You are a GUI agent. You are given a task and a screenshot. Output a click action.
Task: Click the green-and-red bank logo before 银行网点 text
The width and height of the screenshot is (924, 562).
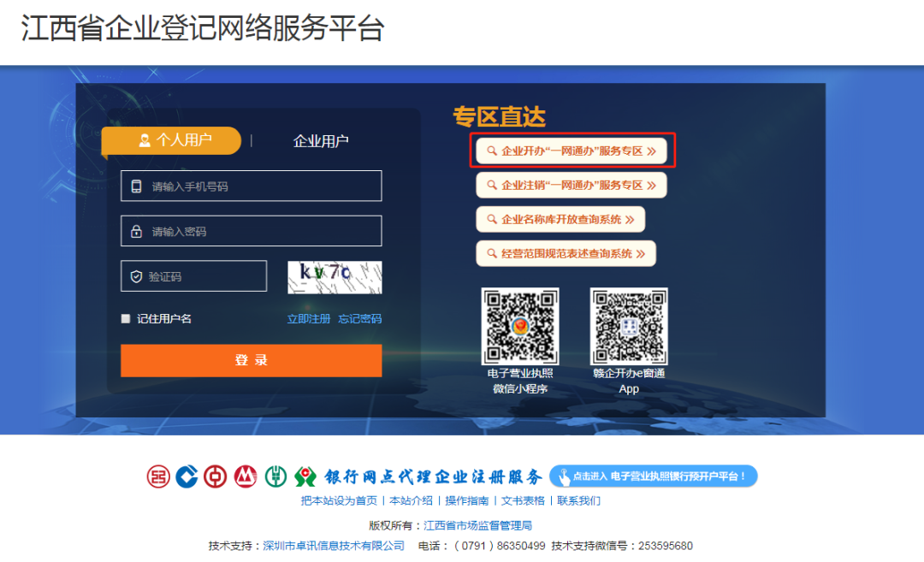(305, 476)
